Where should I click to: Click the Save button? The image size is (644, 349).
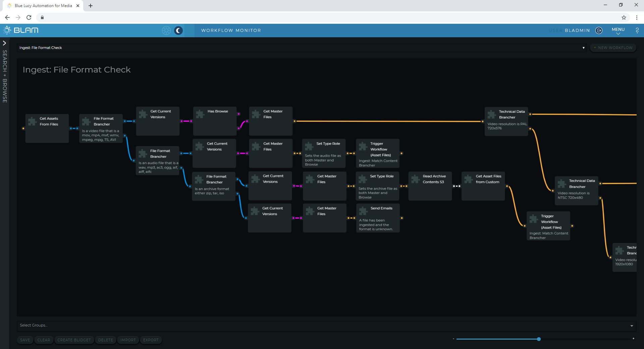click(x=25, y=340)
